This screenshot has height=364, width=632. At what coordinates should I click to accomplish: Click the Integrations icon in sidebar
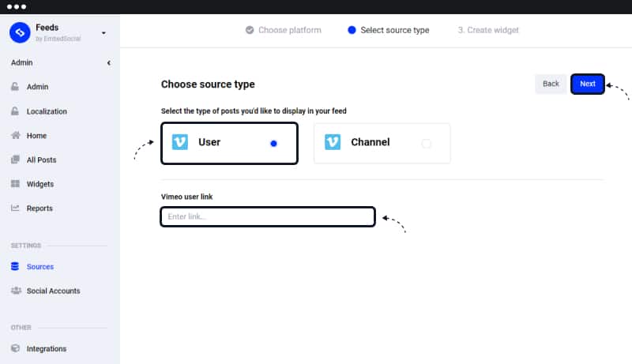pyautogui.click(x=15, y=348)
